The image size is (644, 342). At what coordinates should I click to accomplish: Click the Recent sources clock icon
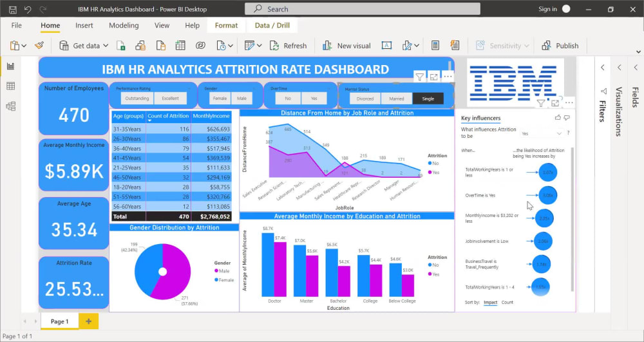221,46
